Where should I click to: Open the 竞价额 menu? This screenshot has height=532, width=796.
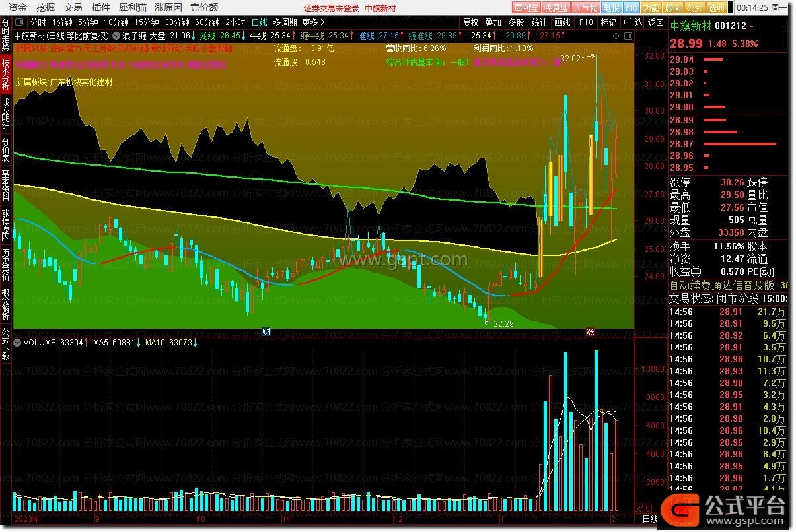204,7
